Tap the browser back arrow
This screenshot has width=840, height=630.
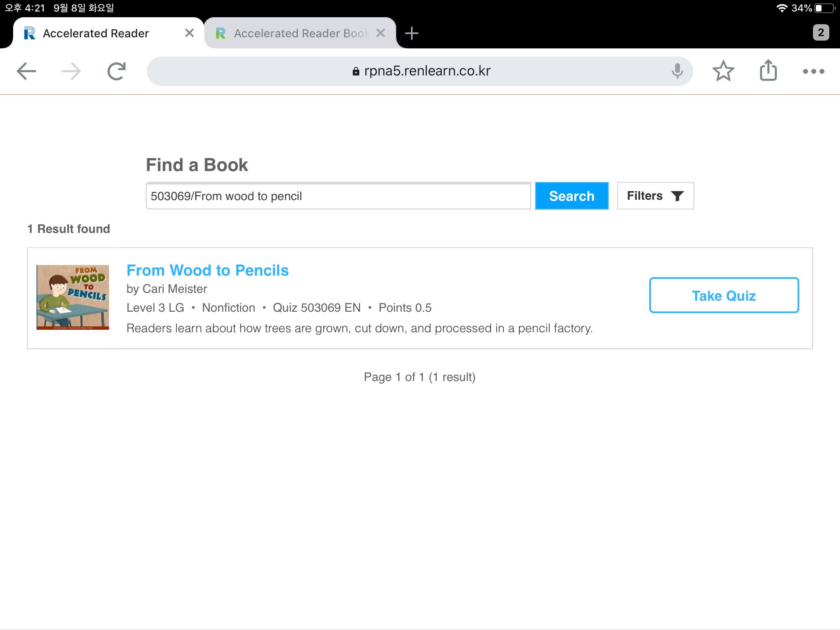click(26, 71)
